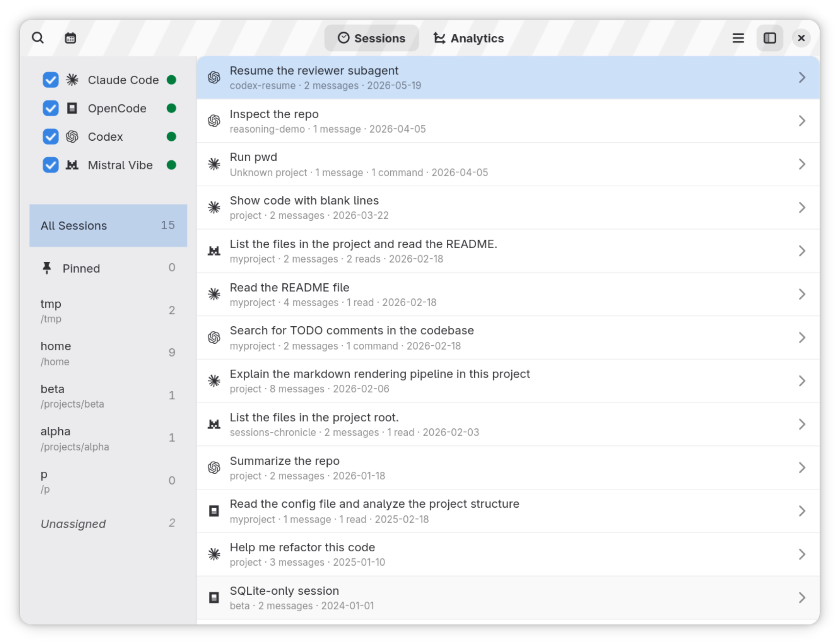Select the home project in sidebar
This screenshot has width=839, height=644.
pyautogui.click(x=108, y=353)
